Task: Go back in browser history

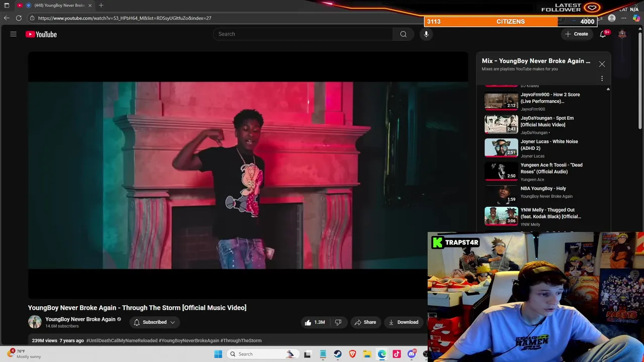Action: click(x=6, y=18)
